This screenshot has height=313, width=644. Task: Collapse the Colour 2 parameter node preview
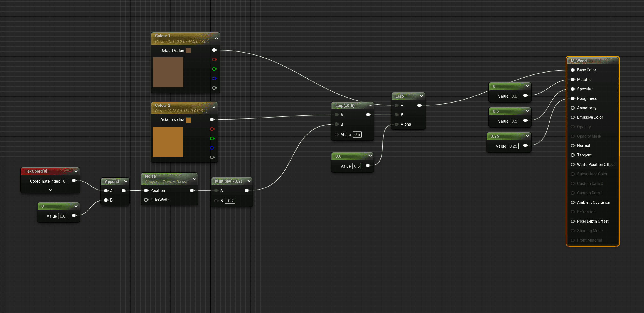(x=214, y=108)
